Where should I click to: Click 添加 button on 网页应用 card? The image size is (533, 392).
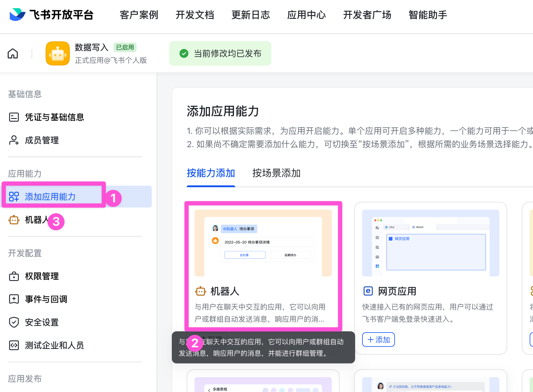tap(379, 340)
